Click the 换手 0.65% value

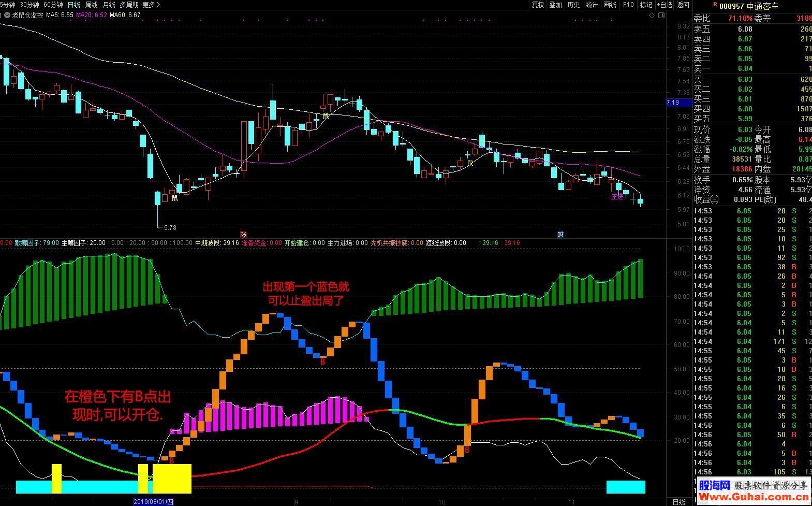[742, 180]
